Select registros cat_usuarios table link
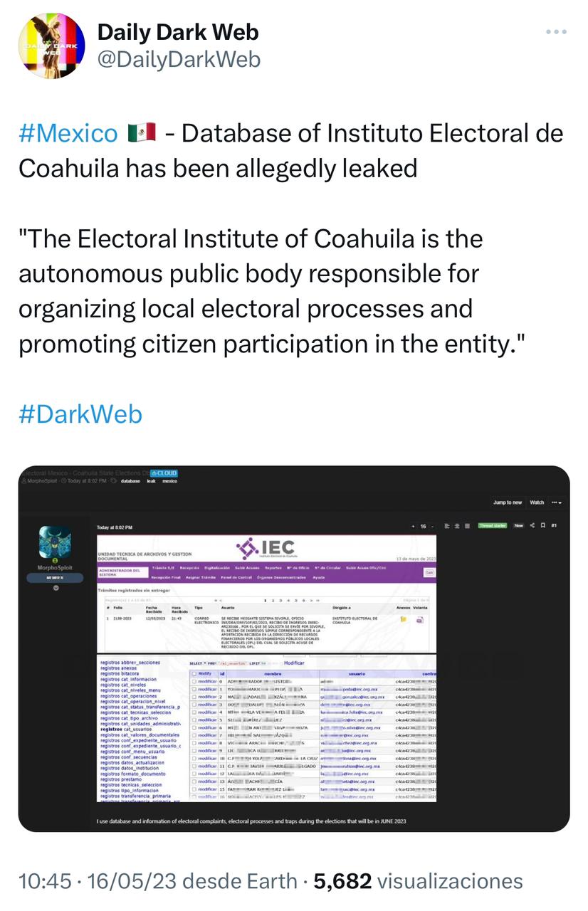Screen dimensions: 588x911 coord(126,729)
